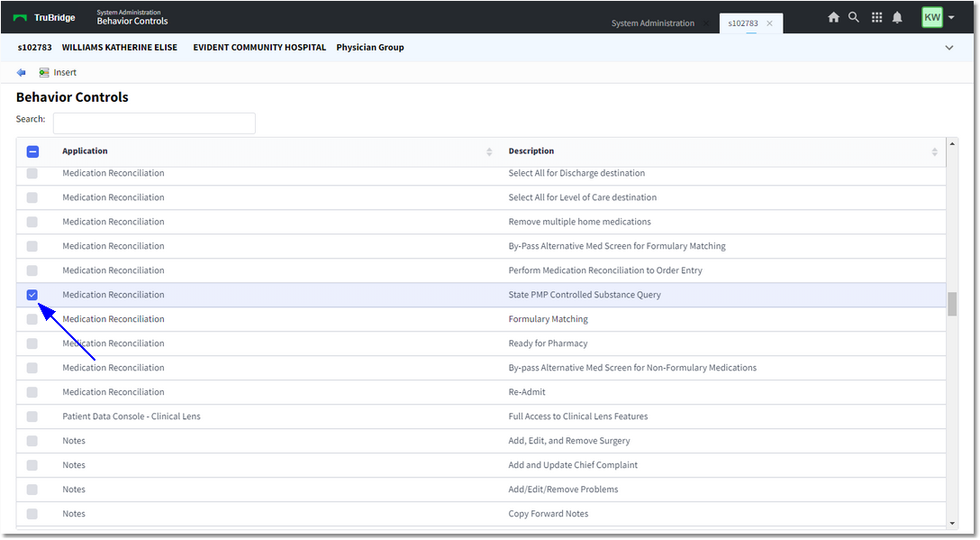Viewport: 980px width, 540px height.
Task: Click the table scrollbar down arrow
Action: click(952, 523)
